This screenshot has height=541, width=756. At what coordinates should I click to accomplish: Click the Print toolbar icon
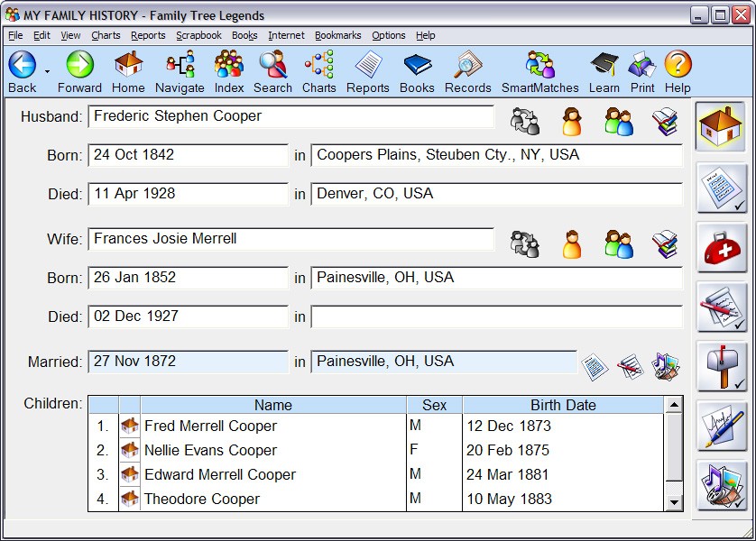pyautogui.click(x=642, y=64)
